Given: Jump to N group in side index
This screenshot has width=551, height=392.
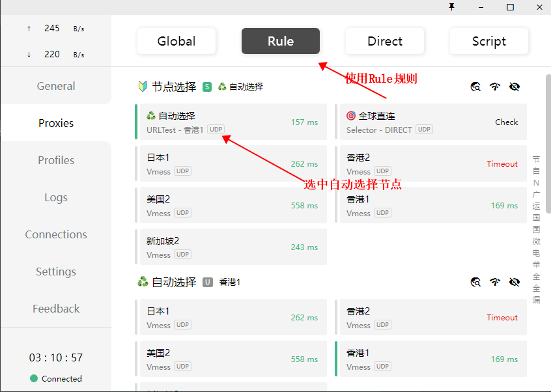Looking at the screenshot, I should [x=536, y=182].
